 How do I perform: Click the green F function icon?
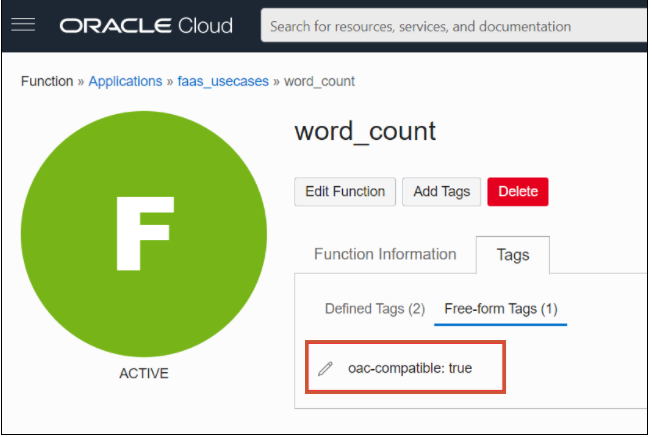coord(144,234)
